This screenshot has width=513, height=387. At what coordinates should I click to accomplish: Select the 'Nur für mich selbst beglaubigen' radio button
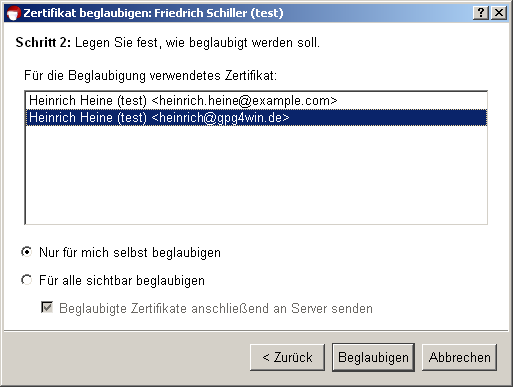tap(26, 252)
